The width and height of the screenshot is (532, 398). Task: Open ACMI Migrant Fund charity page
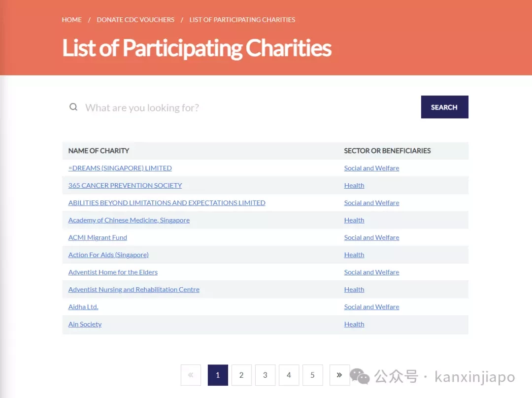(x=98, y=237)
